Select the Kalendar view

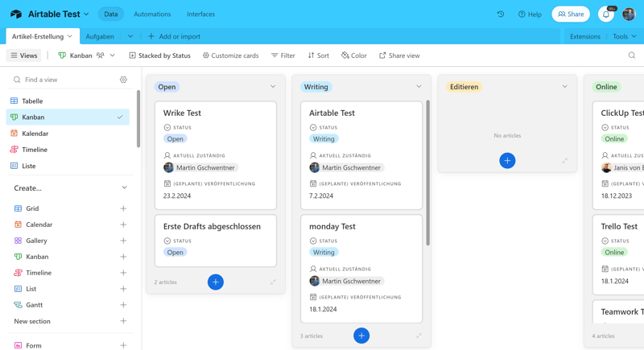[x=68, y=134]
